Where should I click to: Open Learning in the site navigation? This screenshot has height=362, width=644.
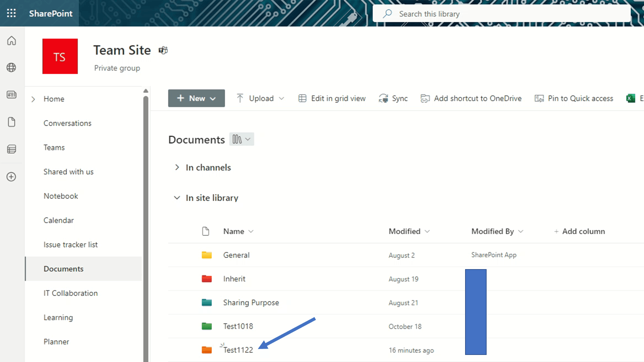pyautogui.click(x=58, y=318)
